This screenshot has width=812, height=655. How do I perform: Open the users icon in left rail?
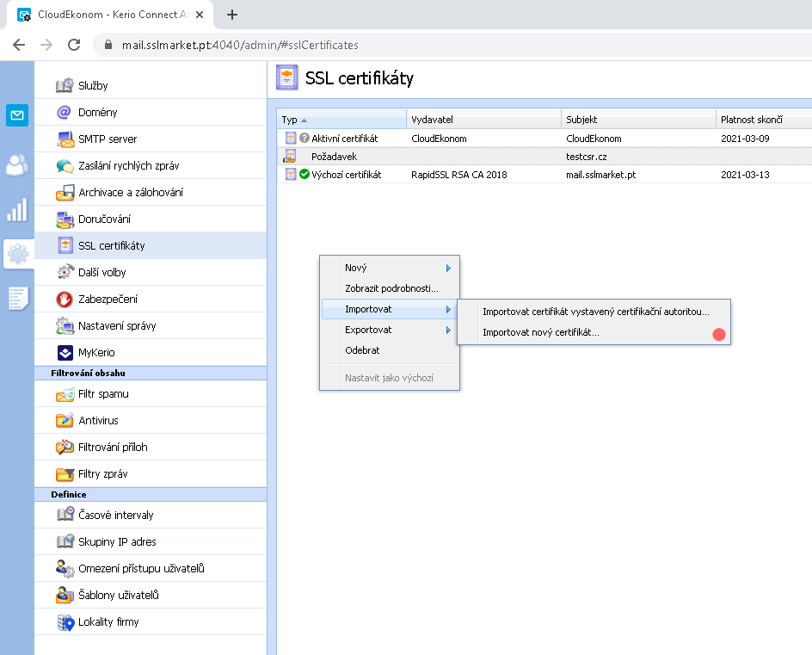click(17, 164)
